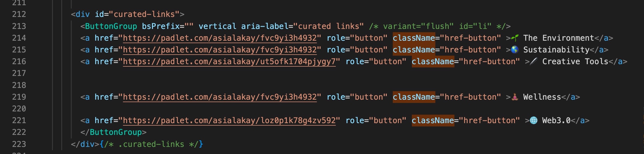Click the seedling emoji before The Environment
Viewport: 644px width, 154px height.
(515, 38)
